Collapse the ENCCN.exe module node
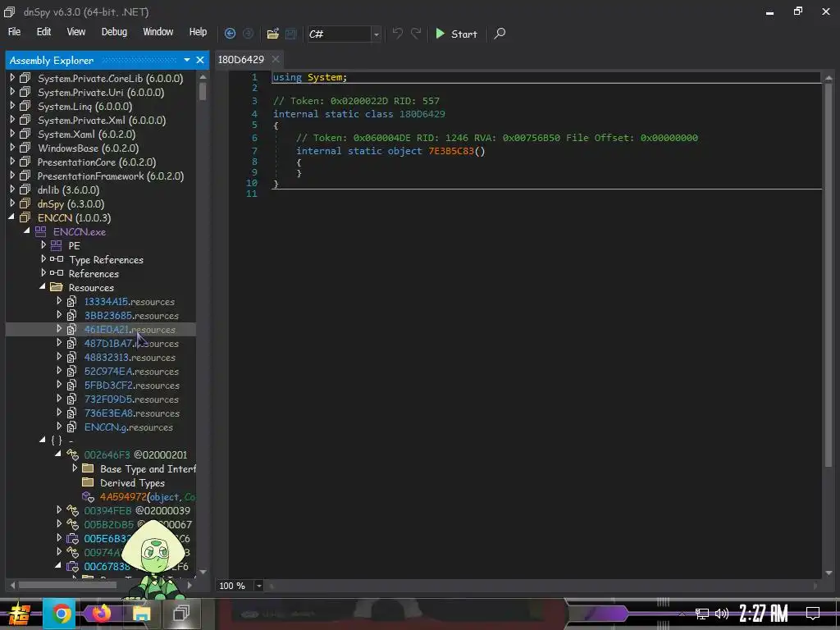Viewport: 840px width, 630px height. [27, 231]
